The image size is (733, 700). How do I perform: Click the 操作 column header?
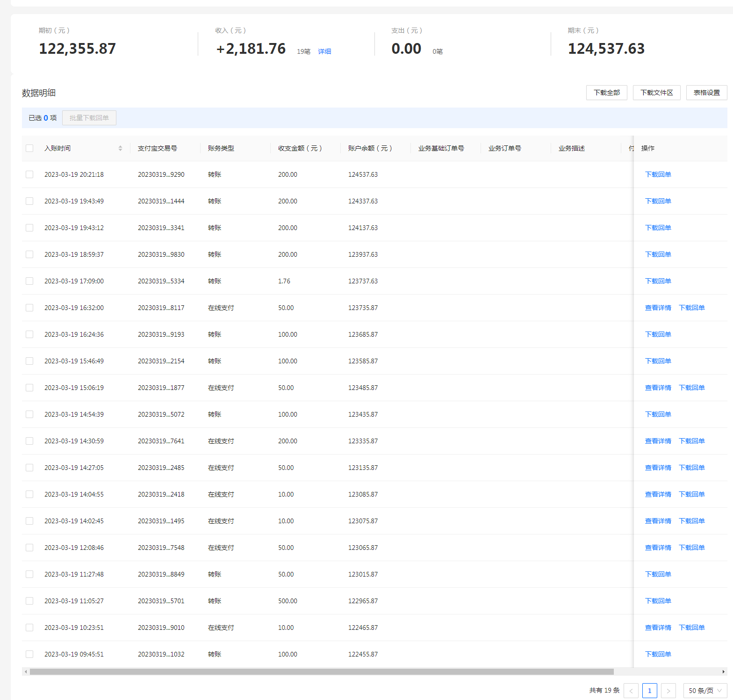[x=648, y=148]
